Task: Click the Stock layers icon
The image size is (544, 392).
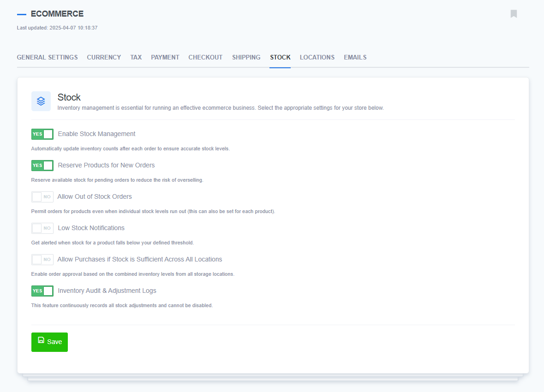Action: (x=41, y=101)
